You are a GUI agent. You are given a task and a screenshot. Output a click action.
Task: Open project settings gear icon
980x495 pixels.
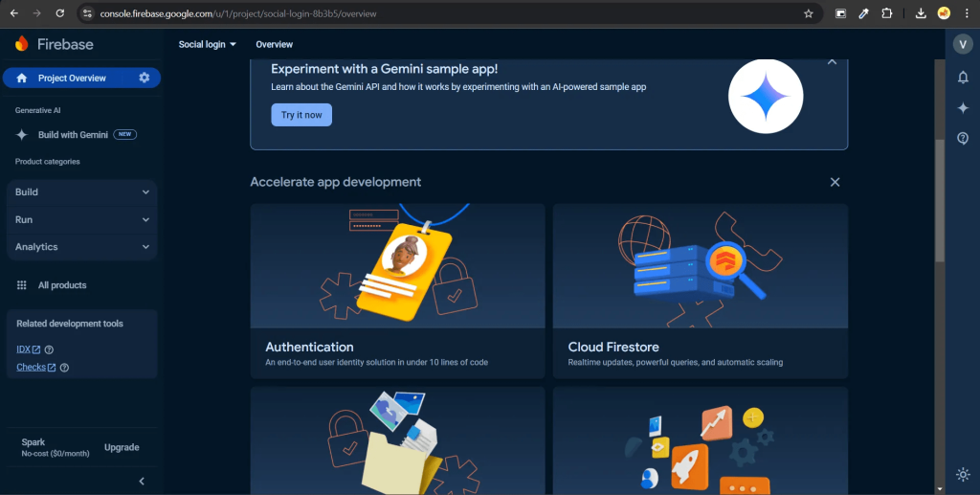(145, 78)
